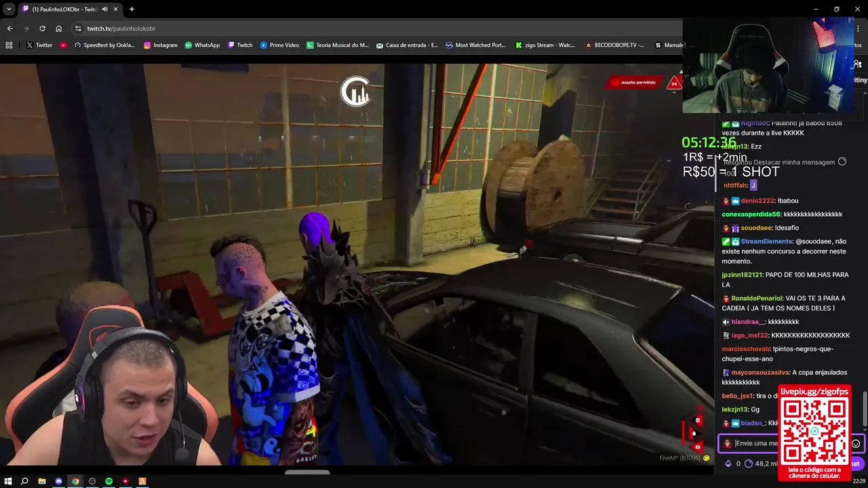Open the Most Watched Port... bookmark

click(x=476, y=45)
